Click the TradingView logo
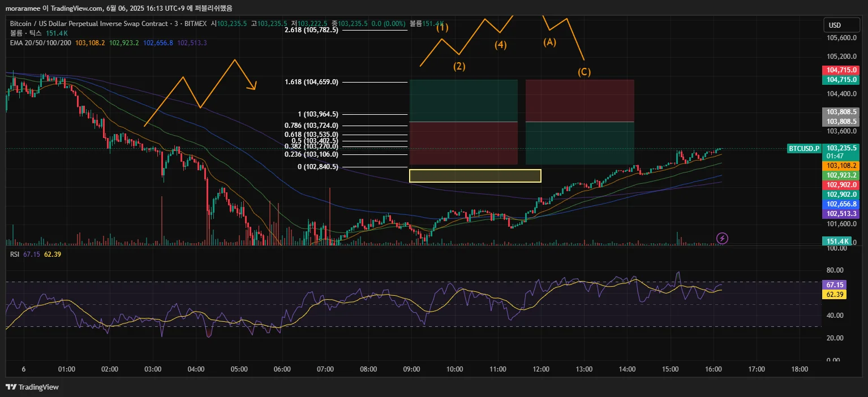The width and height of the screenshot is (868, 397). [32, 387]
